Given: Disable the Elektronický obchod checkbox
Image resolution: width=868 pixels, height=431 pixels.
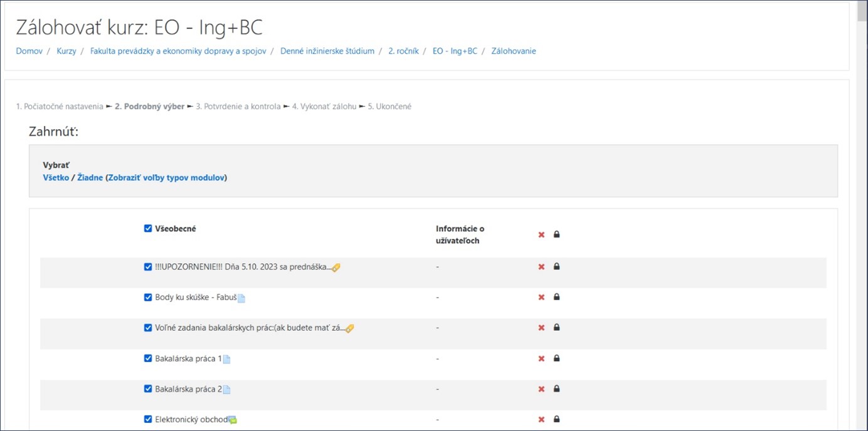Looking at the screenshot, I should click(148, 419).
